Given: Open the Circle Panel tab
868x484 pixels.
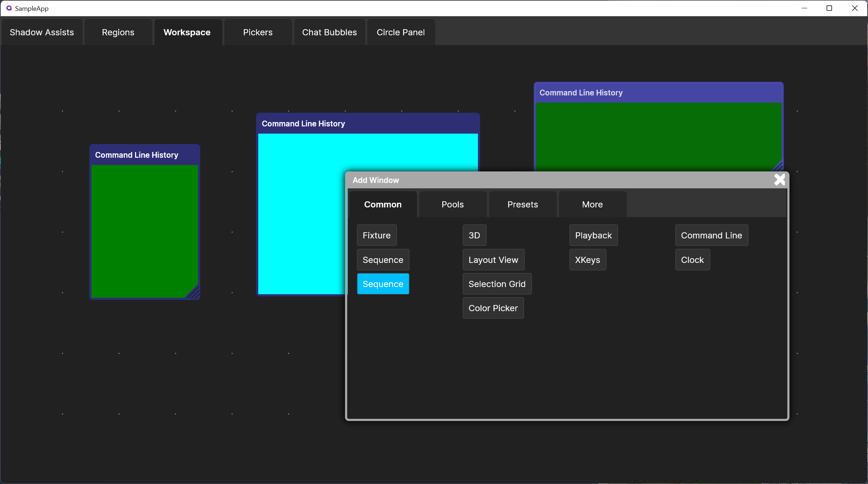Looking at the screenshot, I should click(401, 32).
